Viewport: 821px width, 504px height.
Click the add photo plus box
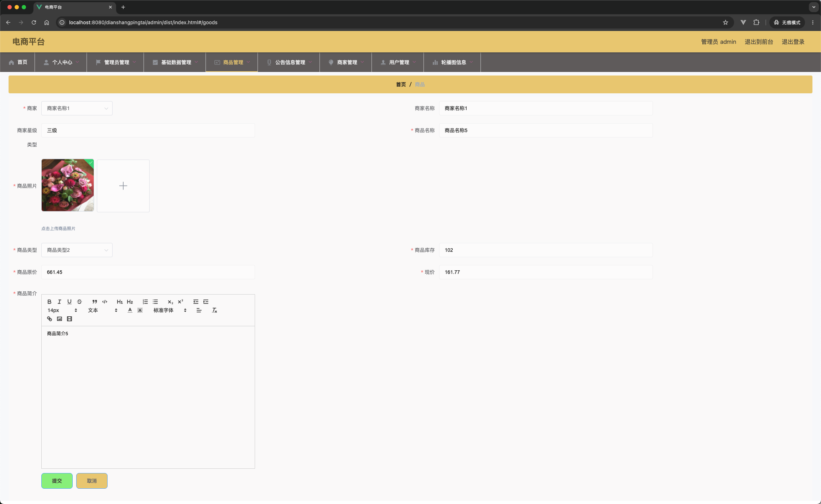[x=123, y=186]
